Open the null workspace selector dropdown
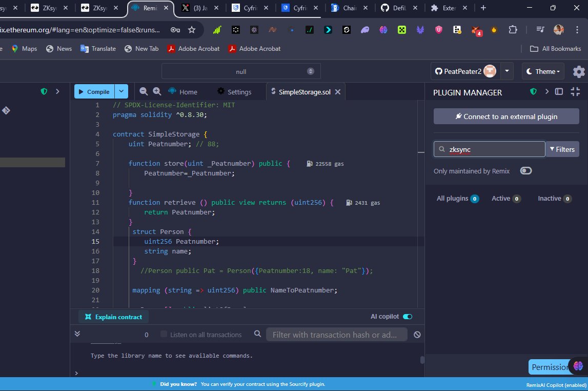The image size is (588, 391). click(241, 71)
